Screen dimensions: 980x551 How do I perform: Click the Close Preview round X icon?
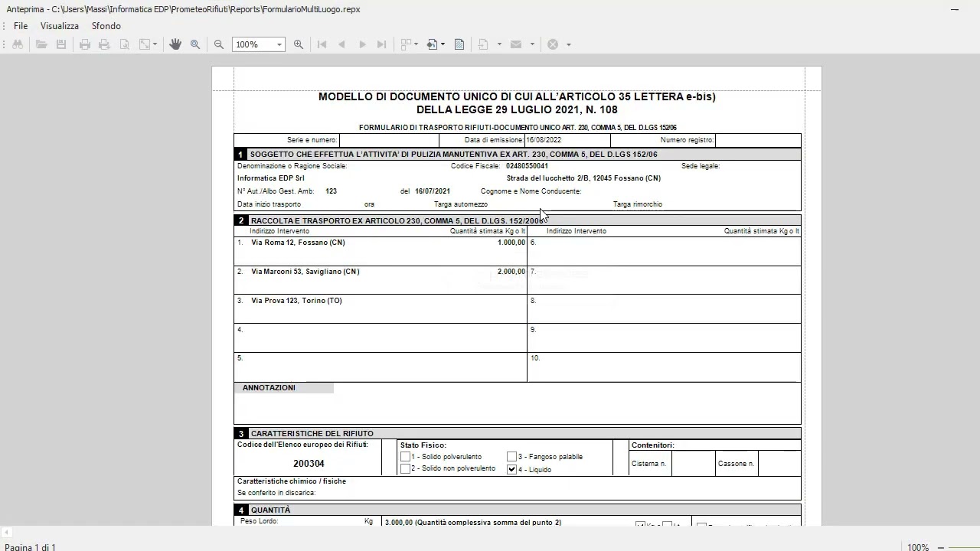coord(553,44)
